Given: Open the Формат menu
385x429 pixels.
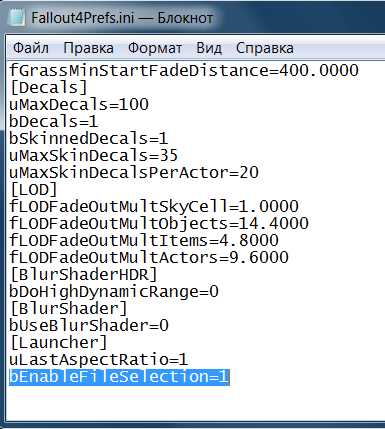Looking at the screenshot, I should tap(155, 48).
